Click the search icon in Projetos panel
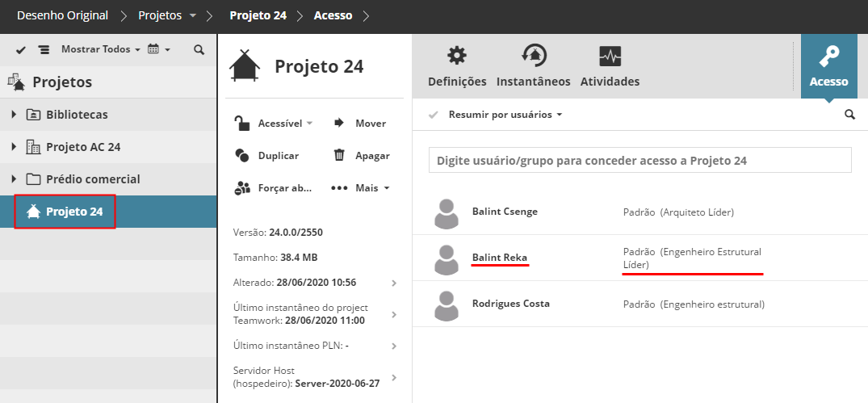The image size is (868, 403). [199, 50]
